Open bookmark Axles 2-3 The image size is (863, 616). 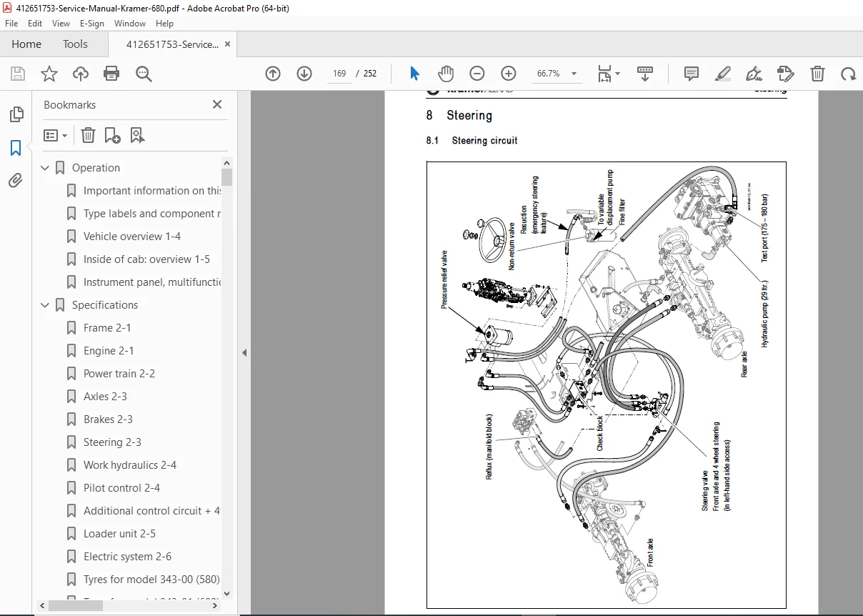point(105,397)
